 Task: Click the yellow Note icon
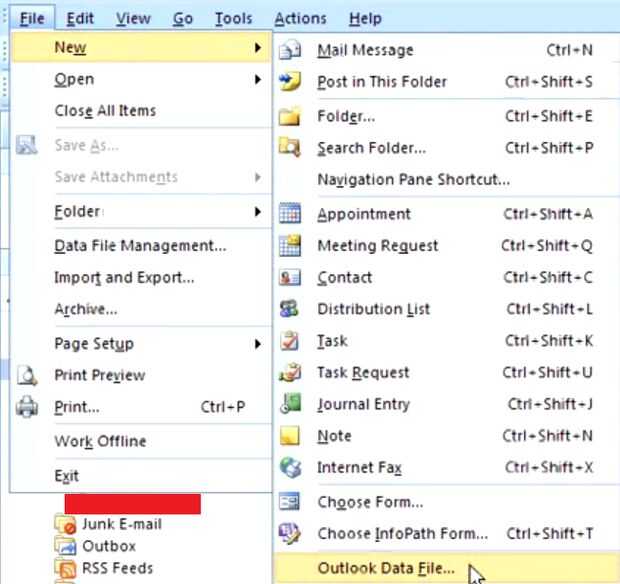[290, 436]
